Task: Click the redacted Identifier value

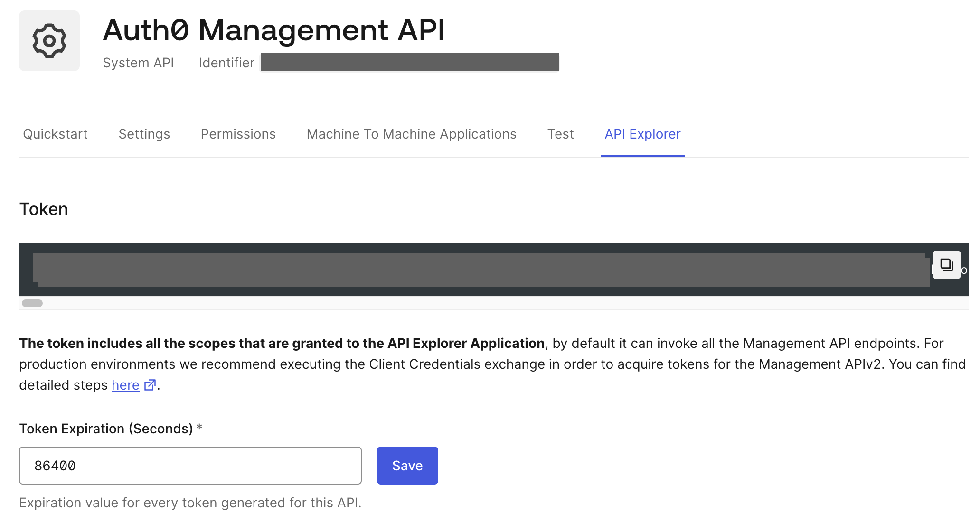Action: [x=409, y=62]
